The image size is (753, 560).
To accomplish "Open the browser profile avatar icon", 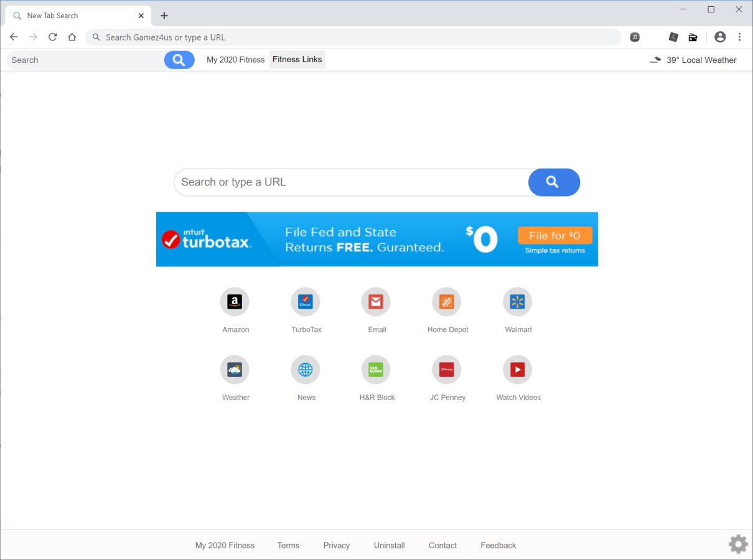I will (x=720, y=37).
